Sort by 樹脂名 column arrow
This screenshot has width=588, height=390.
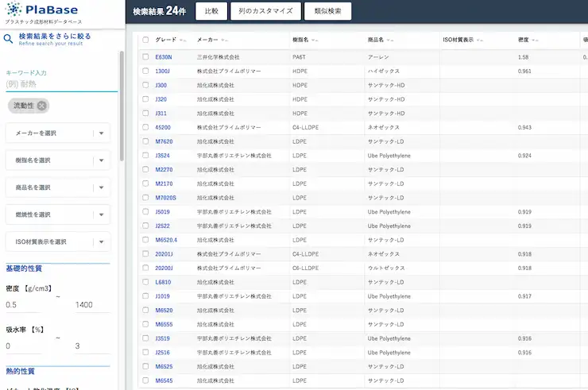point(315,40)
